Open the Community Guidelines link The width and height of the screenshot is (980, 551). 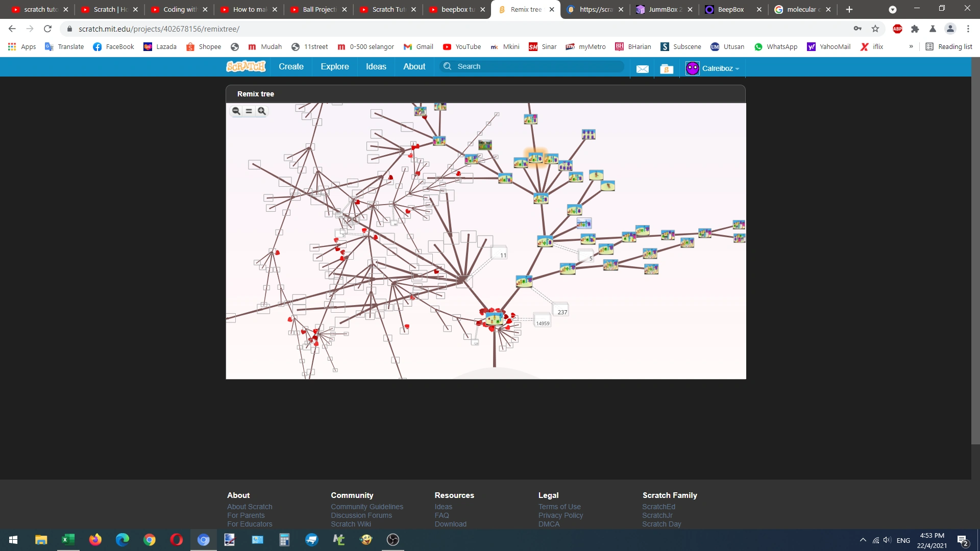pos(367,507)
